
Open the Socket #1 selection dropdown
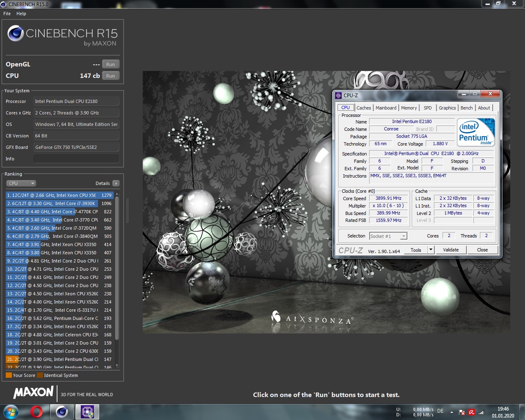(x=388, y=236)
